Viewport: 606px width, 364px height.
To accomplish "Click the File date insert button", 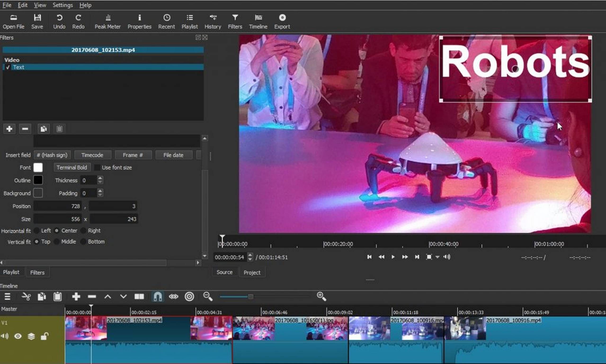I will tap(173, 155).
